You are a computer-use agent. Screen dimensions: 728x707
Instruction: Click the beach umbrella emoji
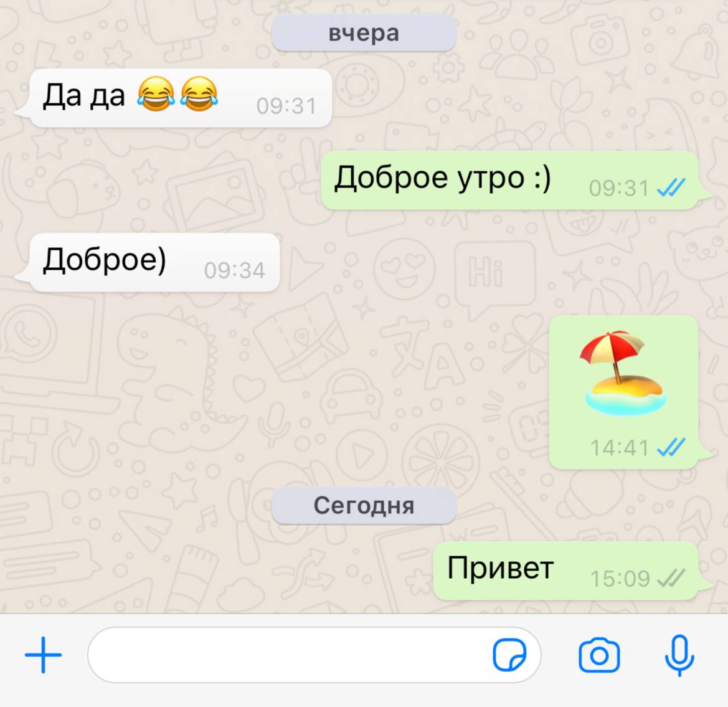[x=623, y=372]
